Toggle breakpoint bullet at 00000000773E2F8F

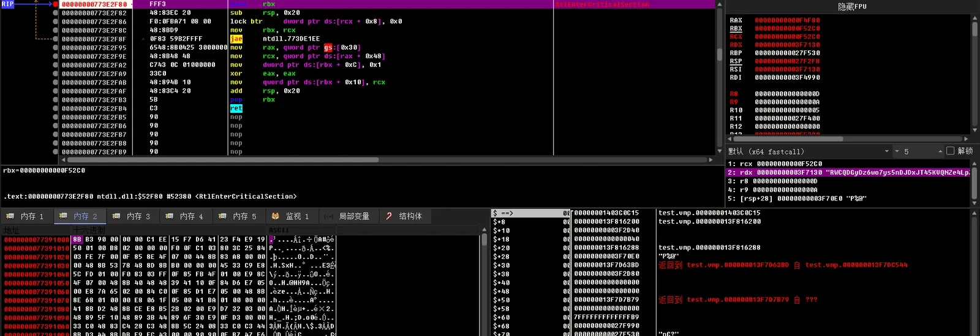coord(56,39)
